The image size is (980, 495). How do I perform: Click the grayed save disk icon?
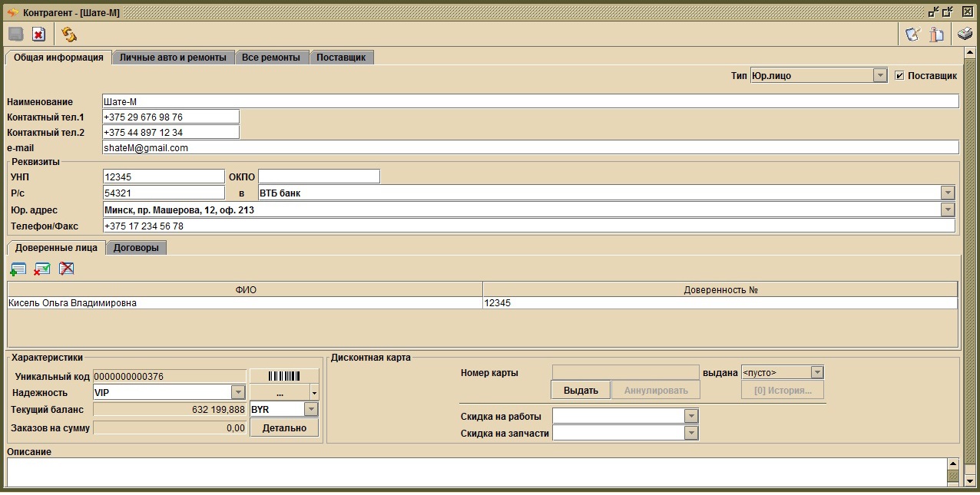16,34
